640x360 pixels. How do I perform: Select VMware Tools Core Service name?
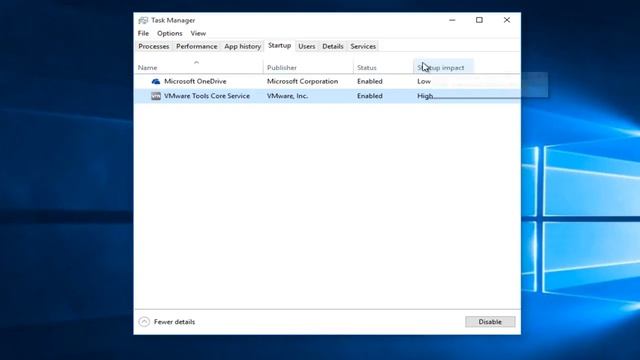pyautogui.click(x=207, y=96)
